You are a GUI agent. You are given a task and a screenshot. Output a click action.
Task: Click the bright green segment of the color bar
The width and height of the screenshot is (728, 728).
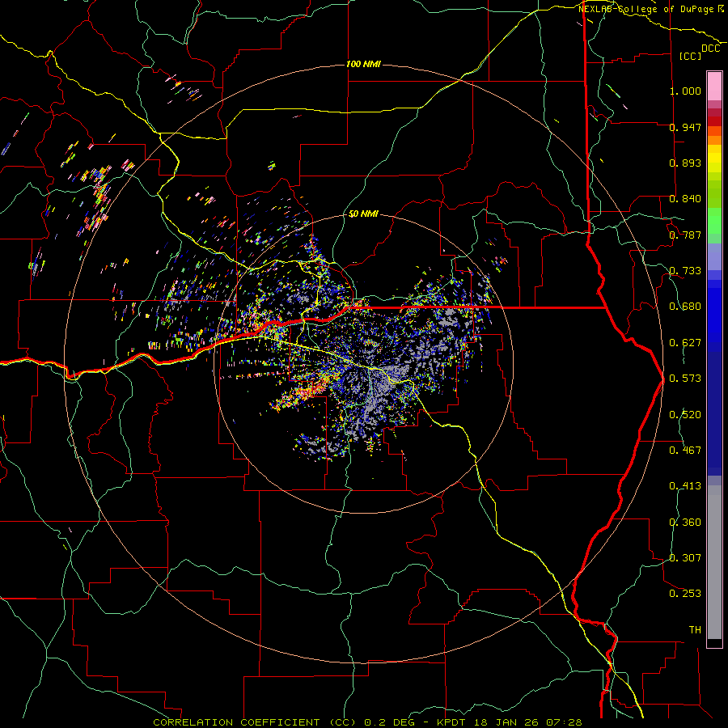coord(714,221)
